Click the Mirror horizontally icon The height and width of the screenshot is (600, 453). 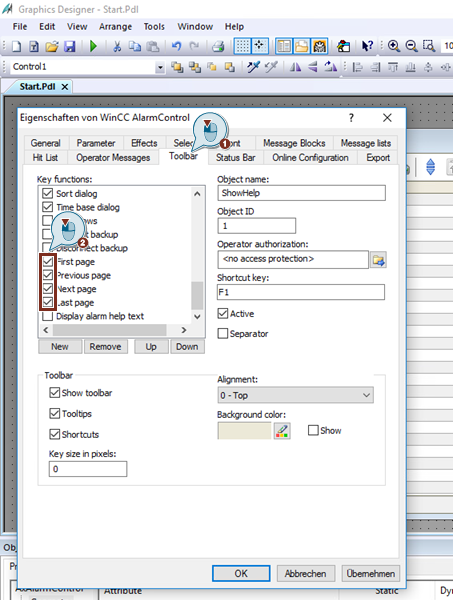295,67
